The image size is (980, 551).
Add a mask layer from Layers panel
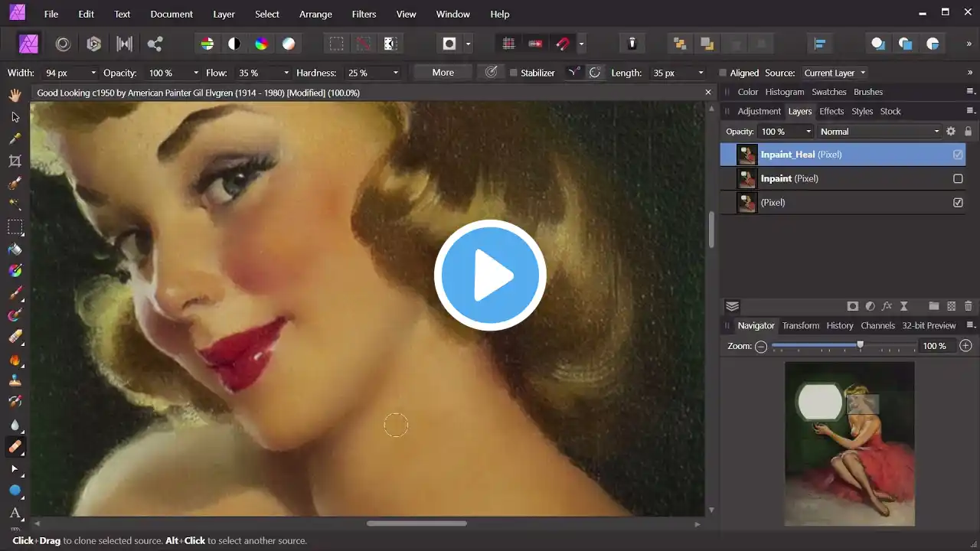tap(852, 306)
